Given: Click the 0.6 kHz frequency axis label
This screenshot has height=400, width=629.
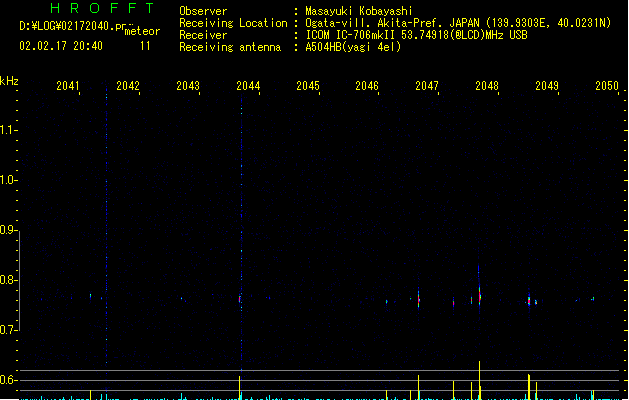Looking at the screenshot, I should point(8,380).
